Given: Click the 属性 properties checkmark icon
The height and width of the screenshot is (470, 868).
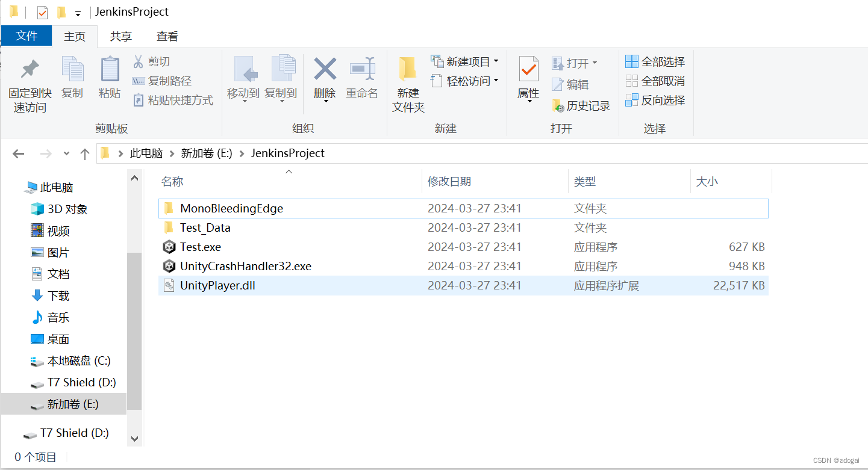Looking at the screenshot, I should click(528, 69).
